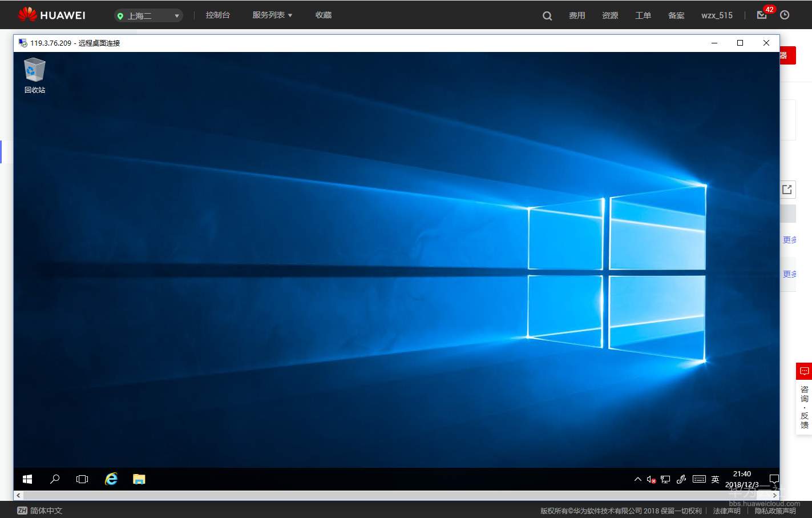Click the scrollbar left arrow
812x518 pixels.
tap(19, 496)
